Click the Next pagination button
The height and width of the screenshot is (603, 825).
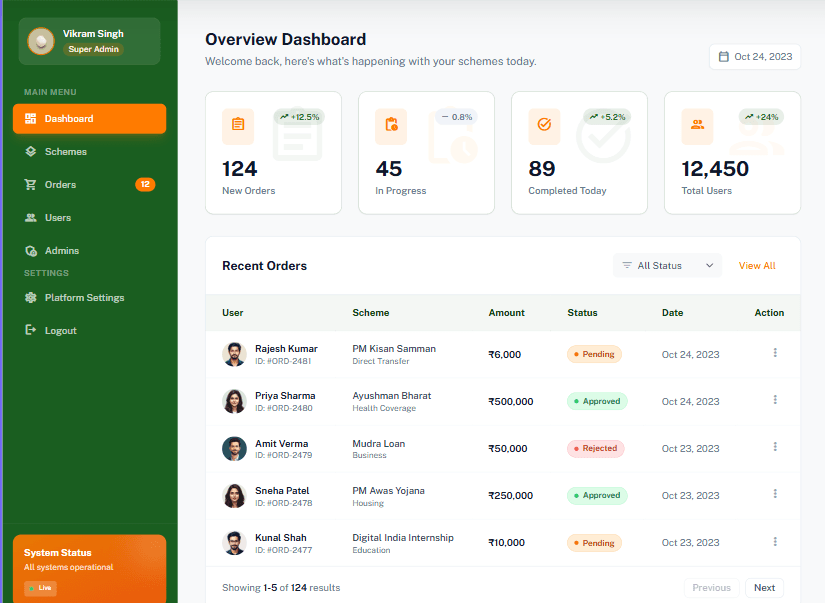coord(764,588)
